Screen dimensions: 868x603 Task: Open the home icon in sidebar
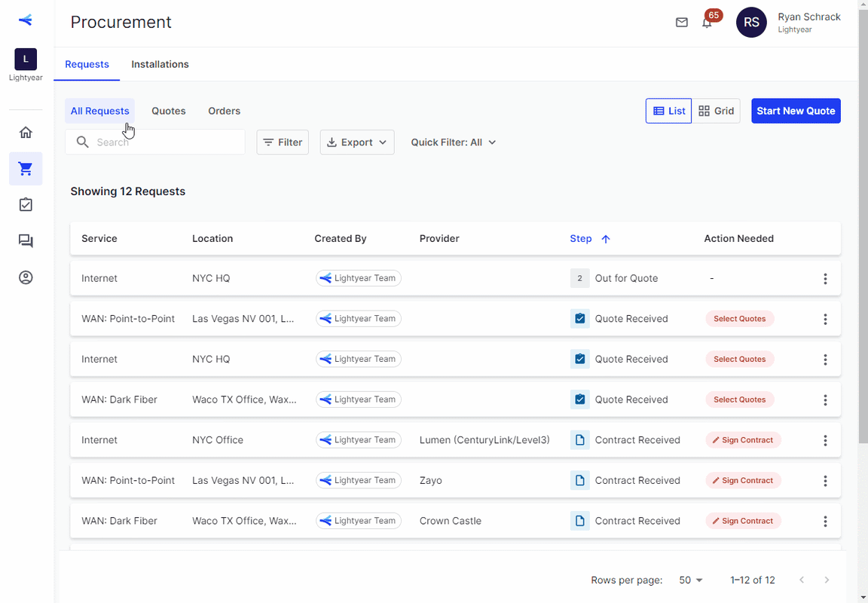pos(26,133)
